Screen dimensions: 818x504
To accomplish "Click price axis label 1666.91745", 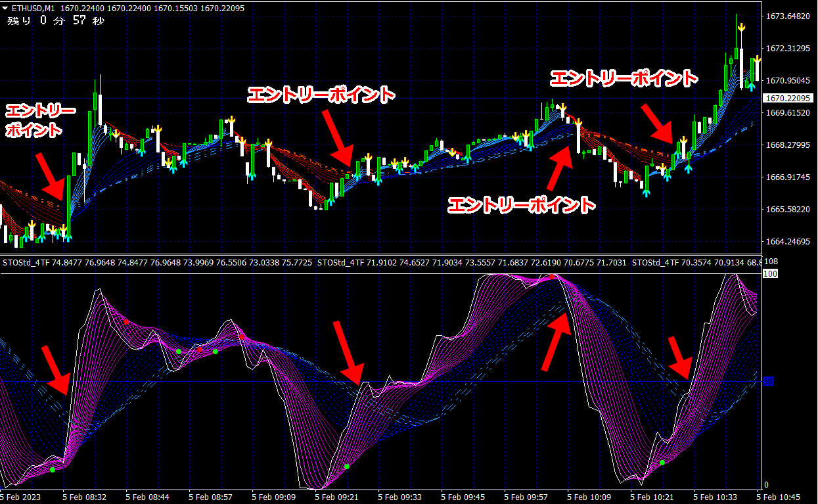I will 788,177.
